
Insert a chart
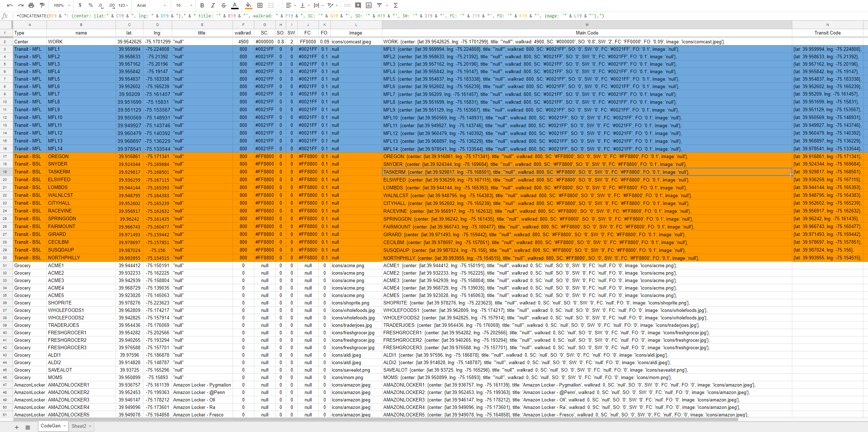pos(369,5)
